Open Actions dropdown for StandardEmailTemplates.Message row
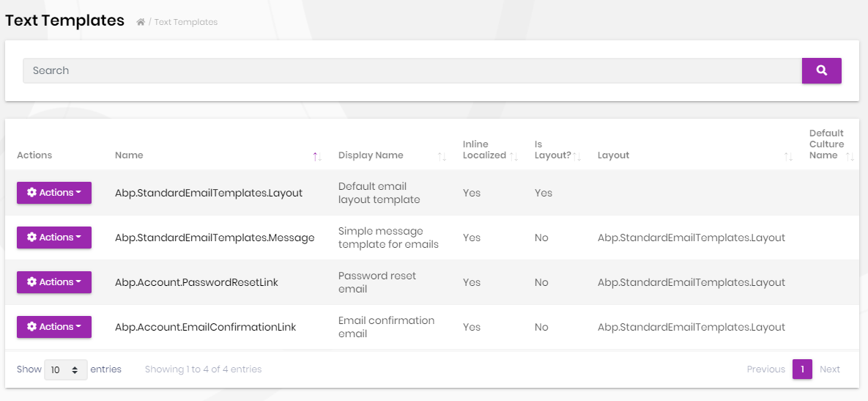868x401 pixels. click(x=54, y=238)
